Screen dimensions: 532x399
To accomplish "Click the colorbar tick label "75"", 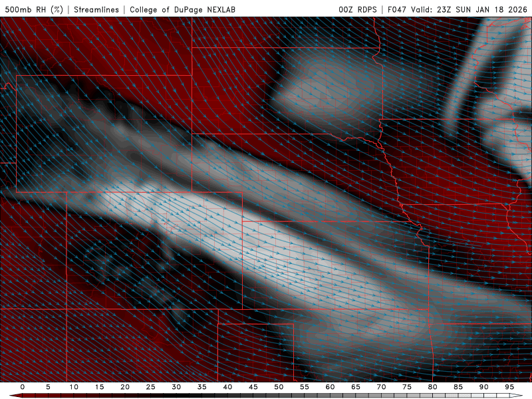I will point(407,387).
